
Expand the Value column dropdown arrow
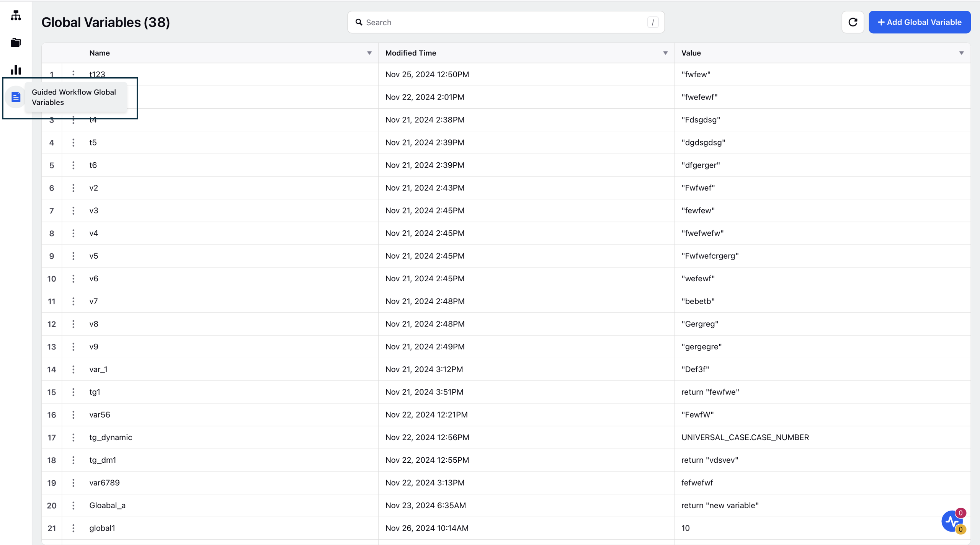tap(961, 53)
